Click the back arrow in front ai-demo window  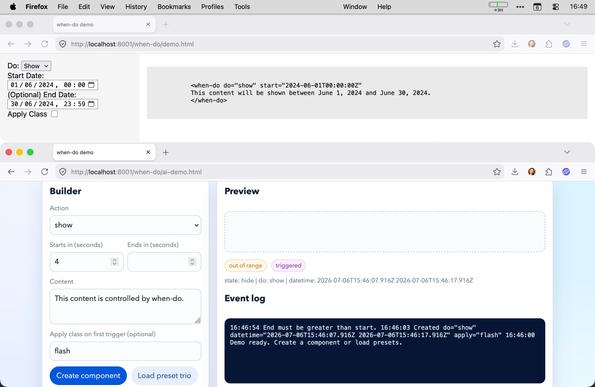pos(11,172)
